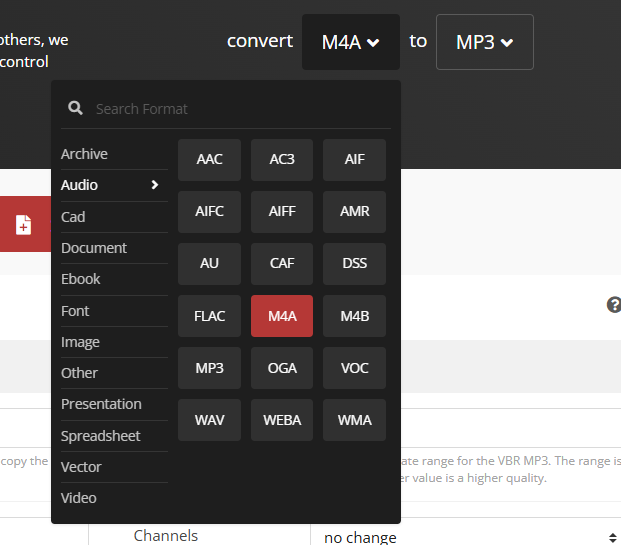
Task: Open the MP3 target format dropdown
Action: click(484, 42)
